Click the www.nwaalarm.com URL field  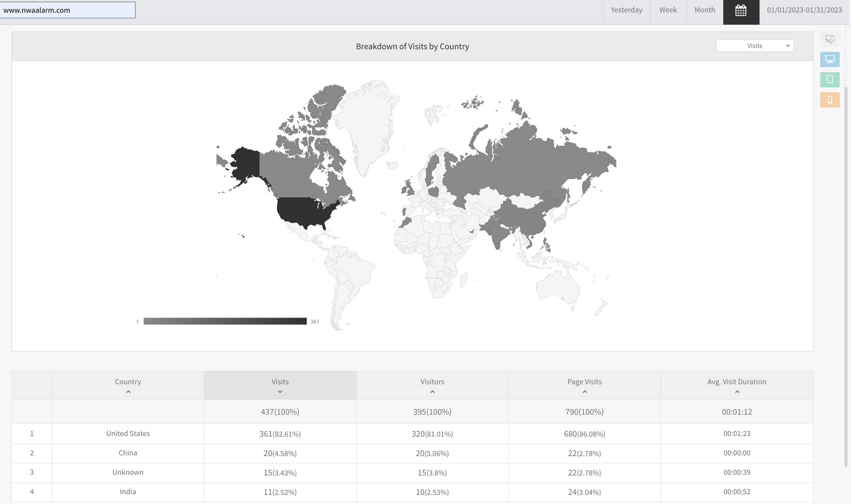coord(67,10)
